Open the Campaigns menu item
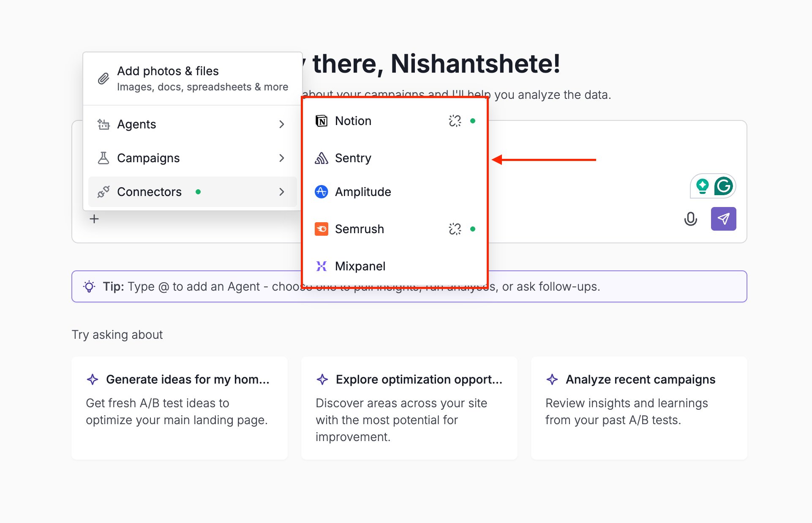812x523 pixels. 193,158
